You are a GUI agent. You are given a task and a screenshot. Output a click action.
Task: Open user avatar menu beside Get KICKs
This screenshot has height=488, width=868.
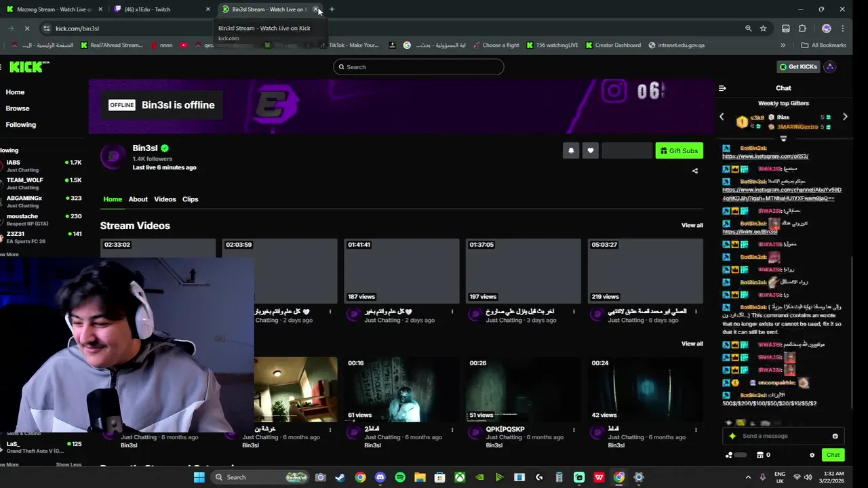(830, 66)
